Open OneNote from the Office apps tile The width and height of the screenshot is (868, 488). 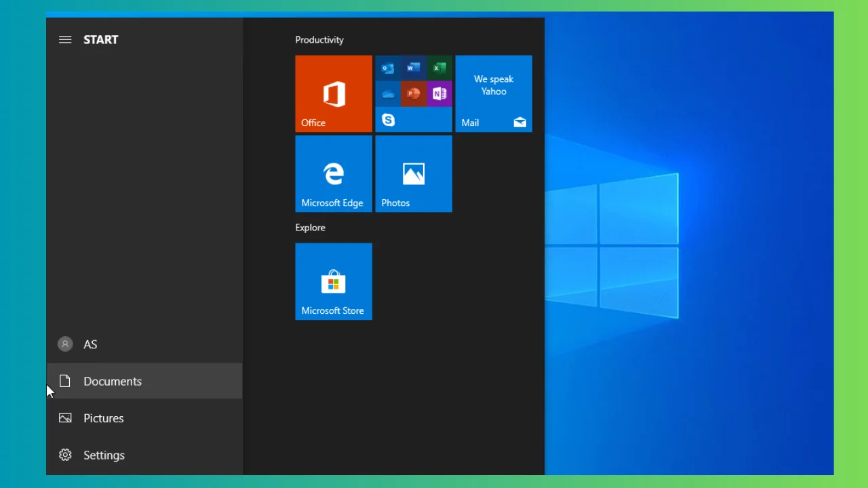pyautogui.click(x=439, y=94)
